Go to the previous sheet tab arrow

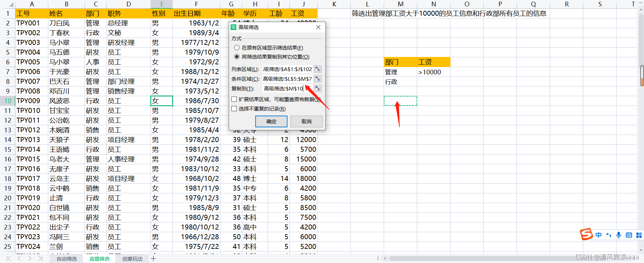(19, 258)
